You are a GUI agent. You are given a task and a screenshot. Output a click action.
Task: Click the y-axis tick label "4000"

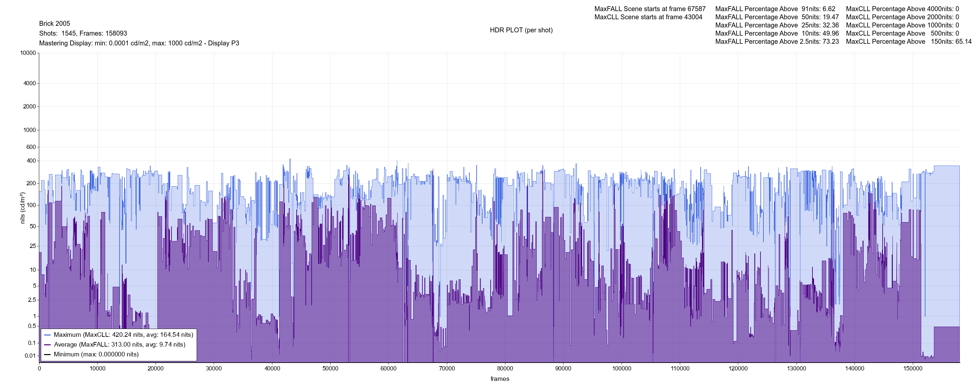tap(30, 83)
